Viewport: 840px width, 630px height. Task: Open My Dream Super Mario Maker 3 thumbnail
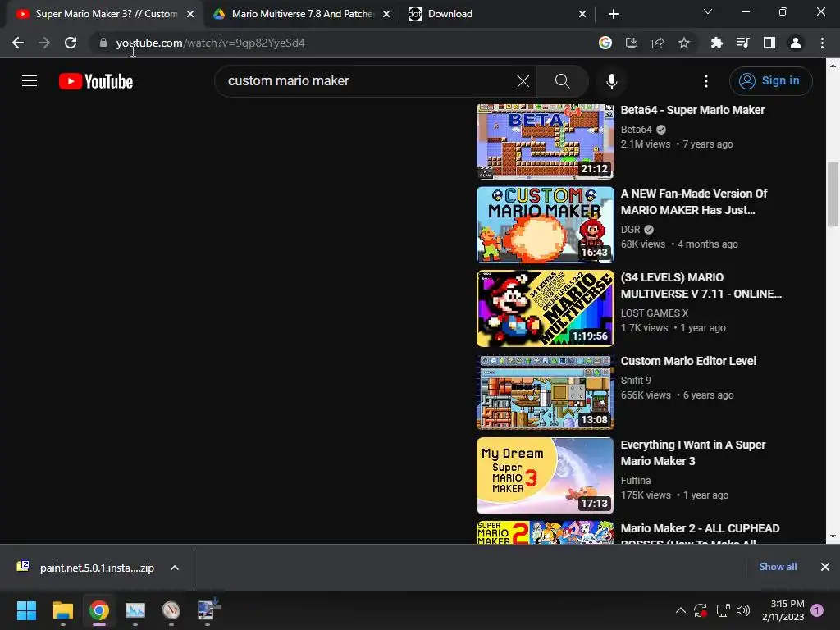pyautogui.click(x=546, y=476)
